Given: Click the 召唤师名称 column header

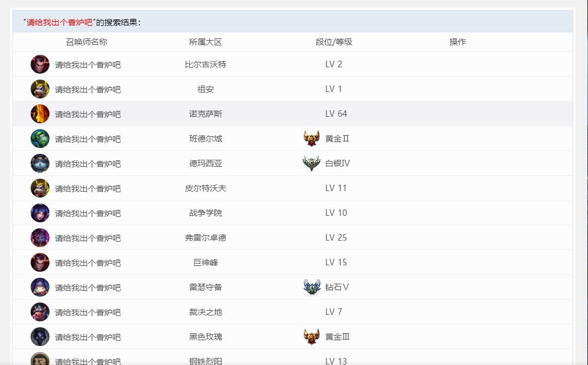Looking at the screenshot, I should click(x=87, y=42).
